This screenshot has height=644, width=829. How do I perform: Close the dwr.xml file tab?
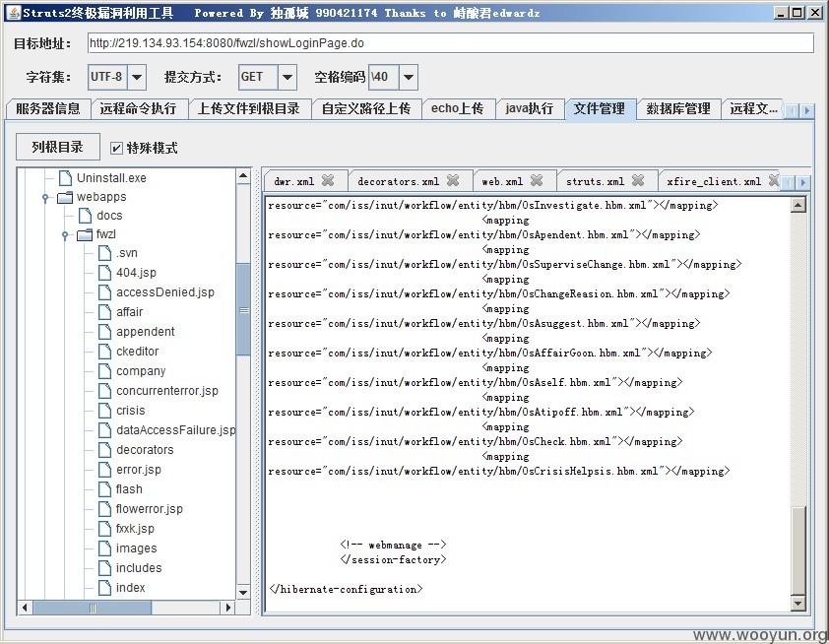click(328, 181)
